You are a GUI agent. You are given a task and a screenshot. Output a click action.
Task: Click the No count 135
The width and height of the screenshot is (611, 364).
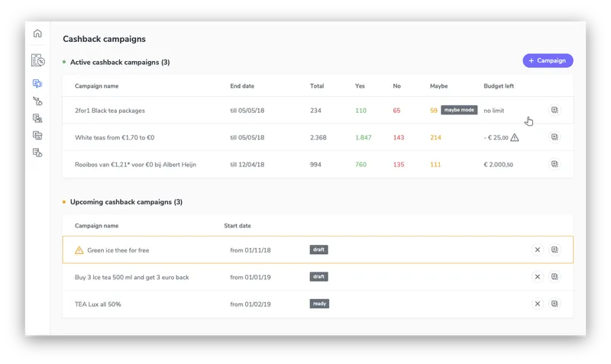(398, 165)
